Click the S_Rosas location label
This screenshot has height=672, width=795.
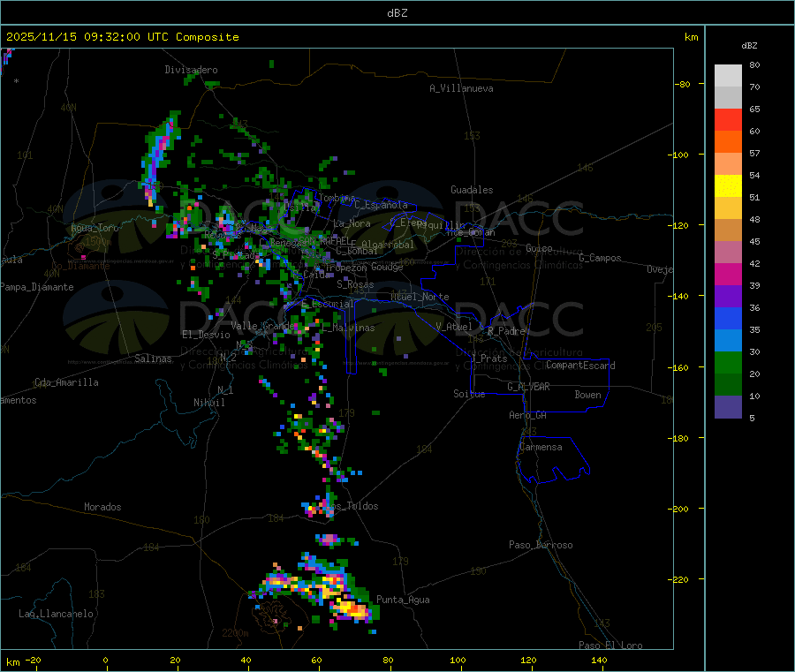[355, 285]
